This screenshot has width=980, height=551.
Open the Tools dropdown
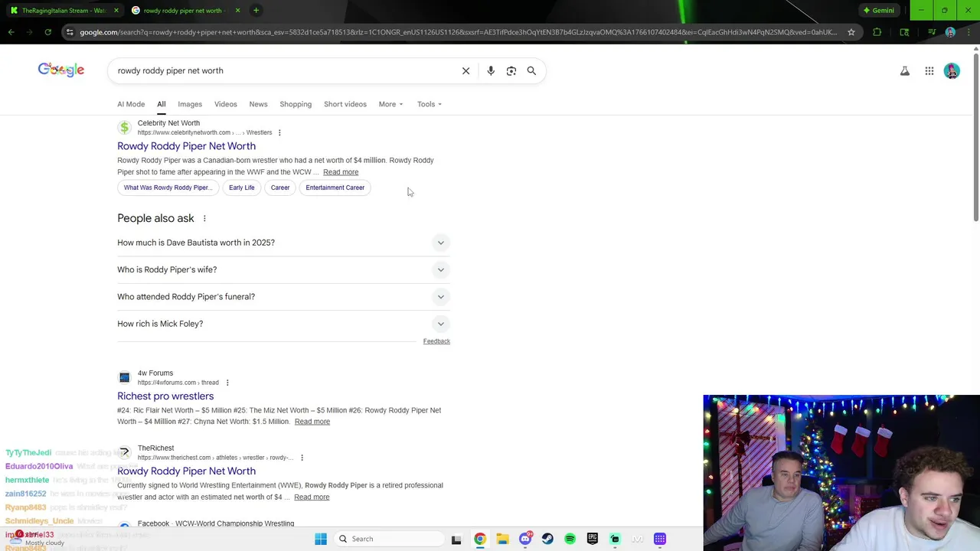pyautogui.click(x=430, y=104)
